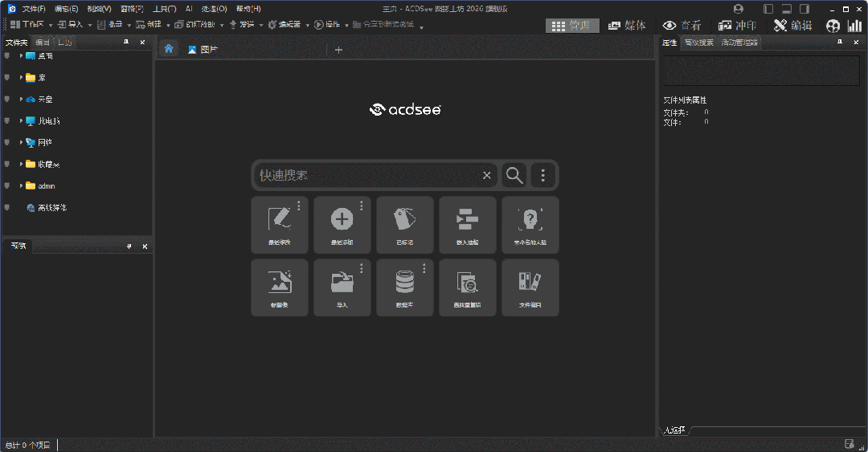This screenshot has width=868, height=452.
Task: Close the Preview panel
Action: point(145,246)
